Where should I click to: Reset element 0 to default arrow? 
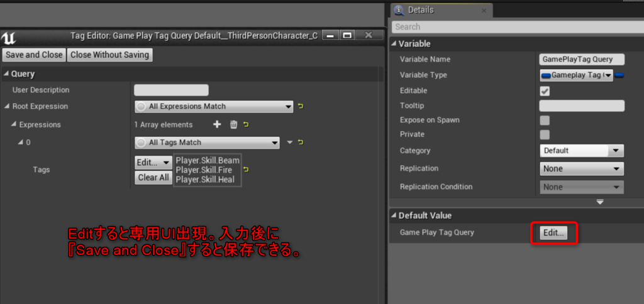[301, 143]
